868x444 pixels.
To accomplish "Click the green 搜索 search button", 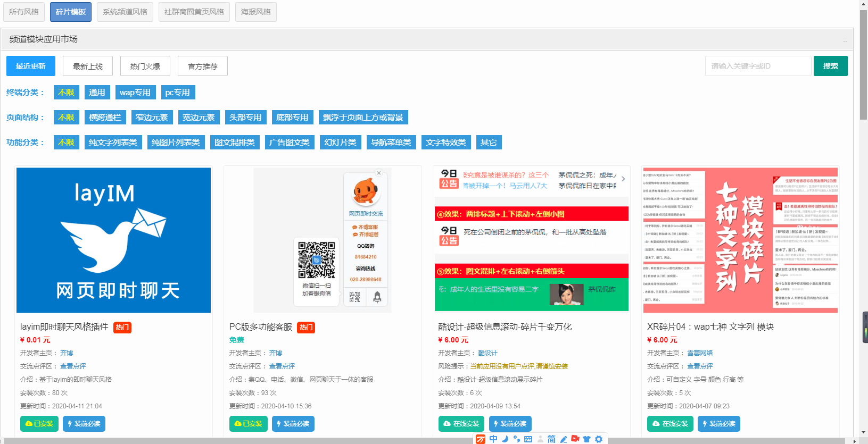I will (830, 66).
